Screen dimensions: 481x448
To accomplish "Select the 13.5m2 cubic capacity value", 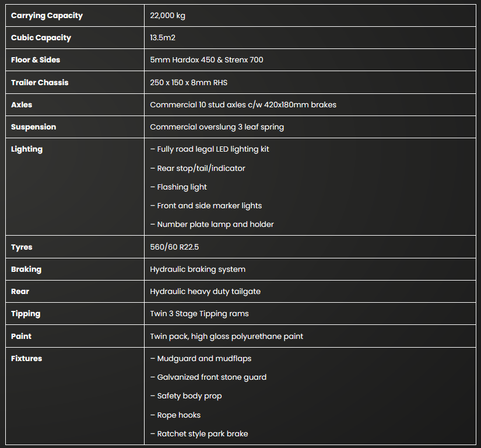I will pyautogui.click(x=163, y=38).
